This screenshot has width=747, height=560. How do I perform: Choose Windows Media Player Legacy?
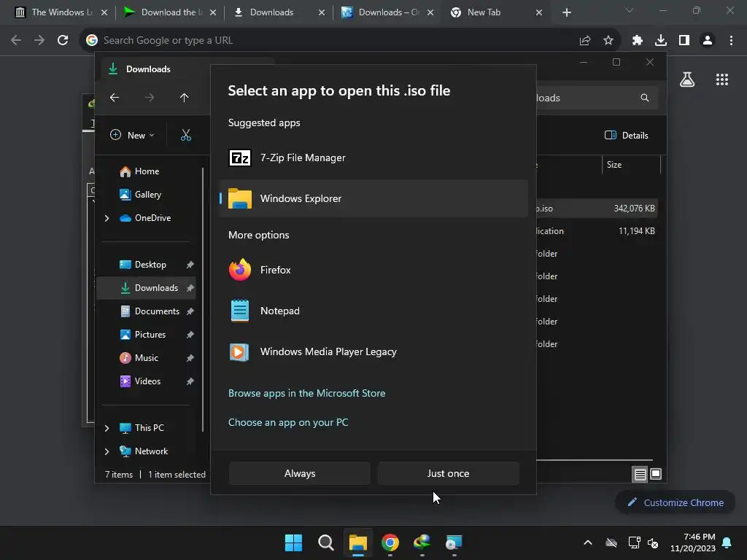pyautogui.click(x=373, y=352)
